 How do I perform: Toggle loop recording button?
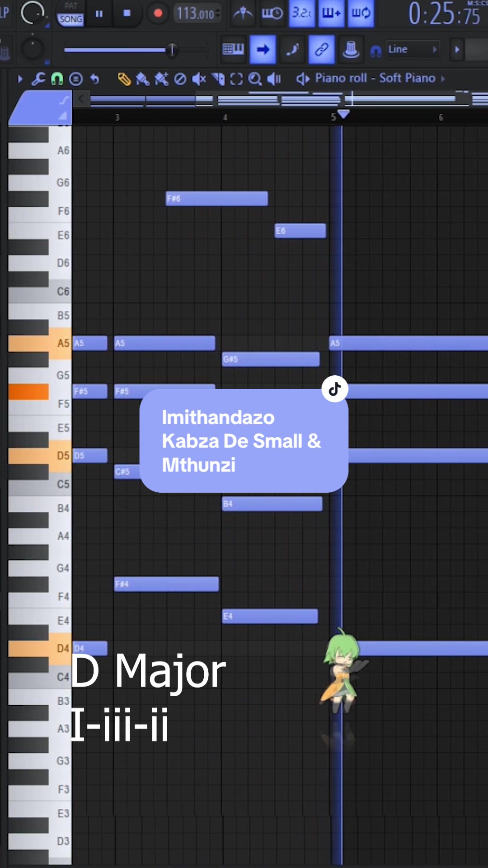tap(361, 14)
